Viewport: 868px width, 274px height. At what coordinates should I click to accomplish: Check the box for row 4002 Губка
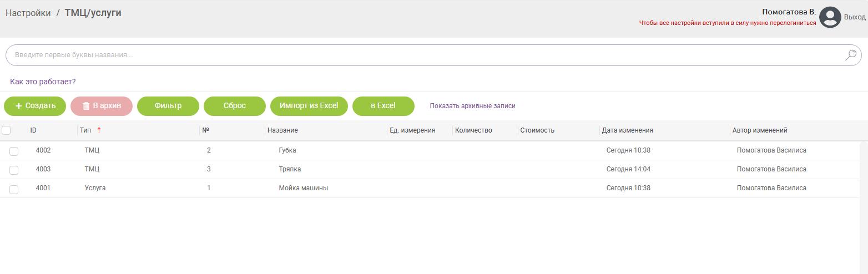point(14,151)
